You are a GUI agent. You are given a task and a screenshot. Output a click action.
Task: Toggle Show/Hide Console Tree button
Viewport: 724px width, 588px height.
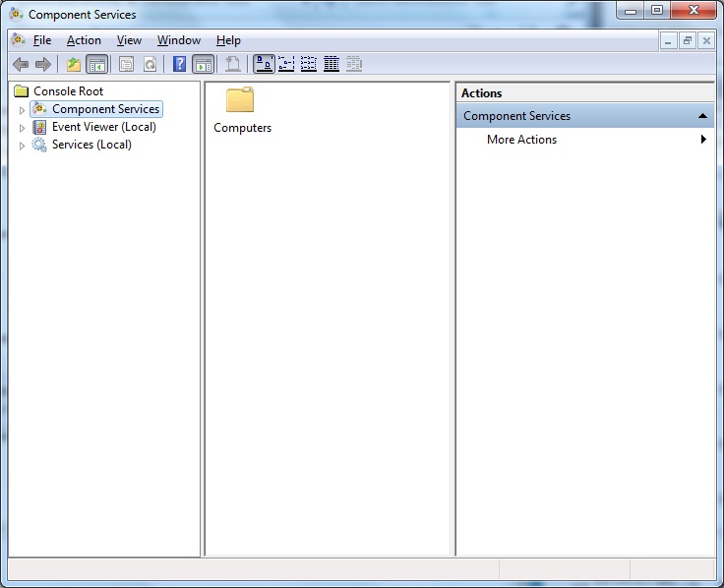[x=97, y=64]
